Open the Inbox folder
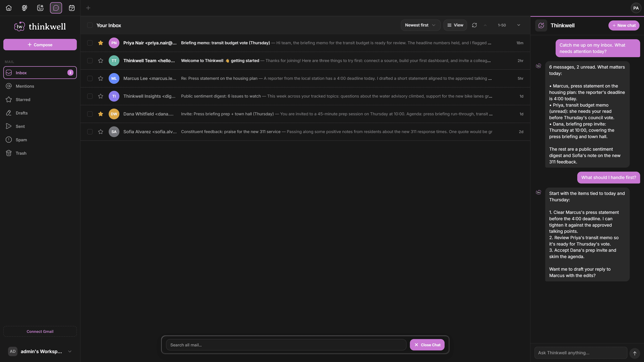The image size is (644, 362). click(x=40, y=73)
